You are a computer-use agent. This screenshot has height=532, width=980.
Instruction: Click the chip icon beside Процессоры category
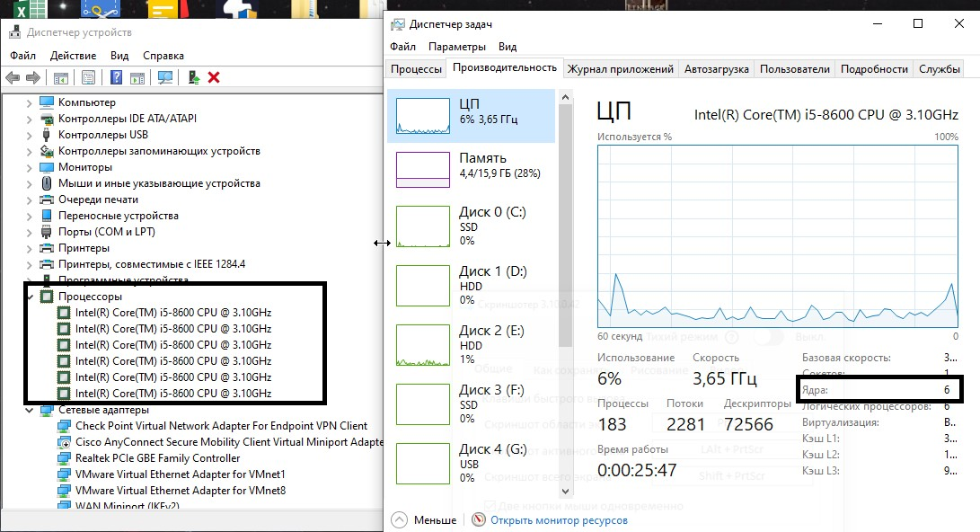[x=47, y=297]
